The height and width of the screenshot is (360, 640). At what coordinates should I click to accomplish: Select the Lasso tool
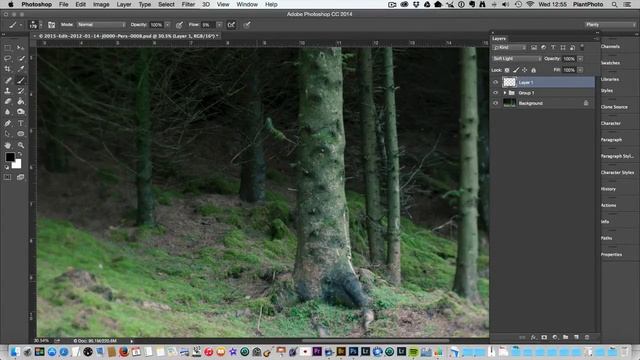(8, 58)
